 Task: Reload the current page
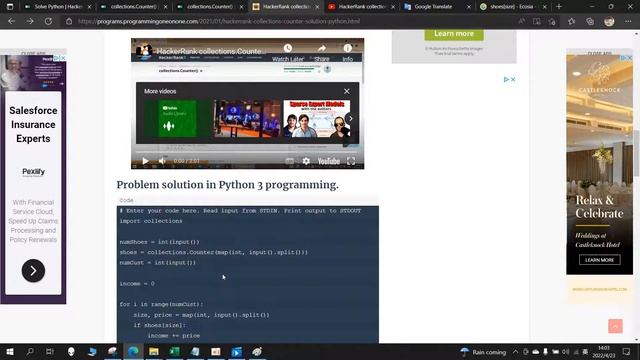point(48,21)
